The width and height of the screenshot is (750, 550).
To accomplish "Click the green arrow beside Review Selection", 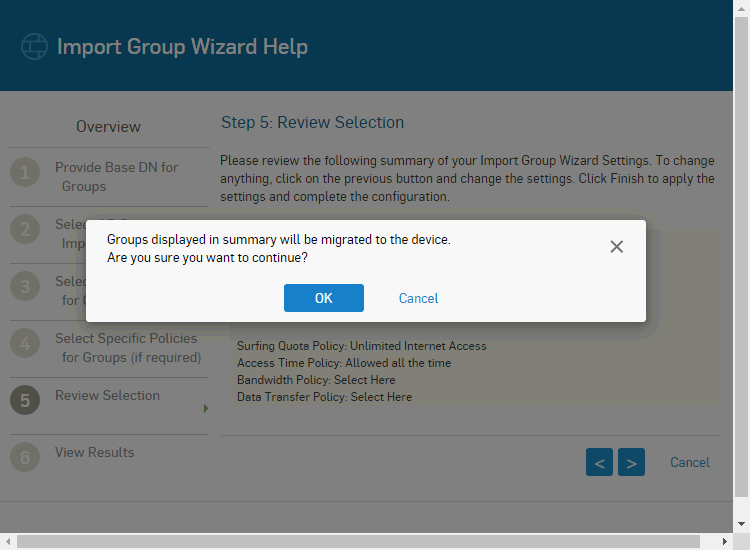I will [x=206, y=408].
